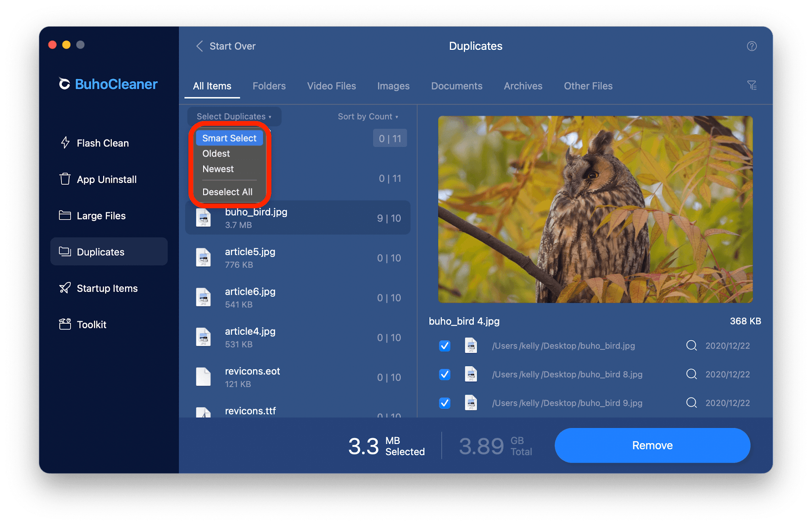Screen dimensions: 812x525
Task: Click Start Over back button
Action: (226, 46)
